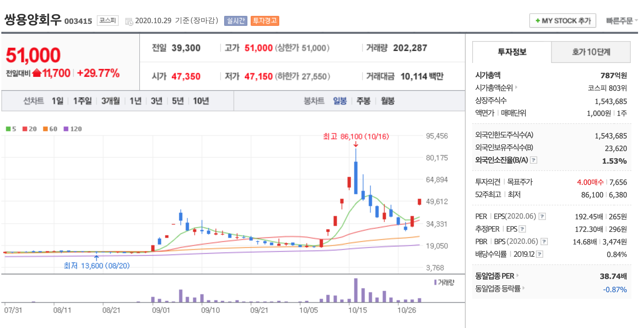The image size is (644, 328).
Task: Click the 09/01 date label on chart axis
Action: 161,310
